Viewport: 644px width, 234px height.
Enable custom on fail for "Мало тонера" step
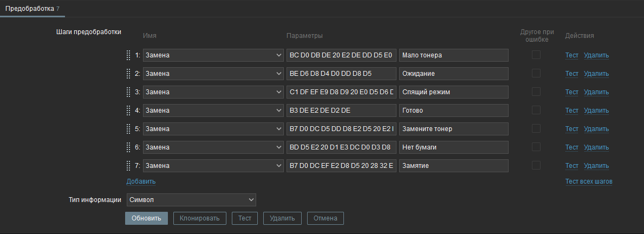(x=536, y=55)
